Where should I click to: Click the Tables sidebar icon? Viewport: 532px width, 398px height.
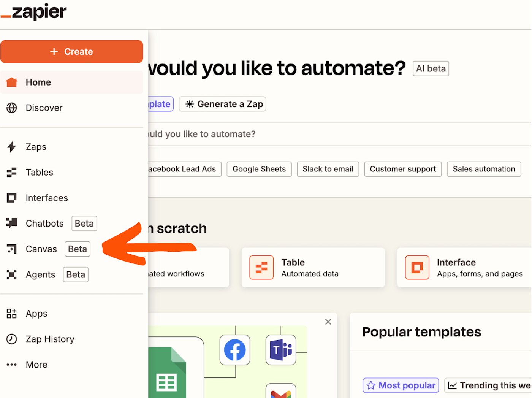[x=12, y=172]
